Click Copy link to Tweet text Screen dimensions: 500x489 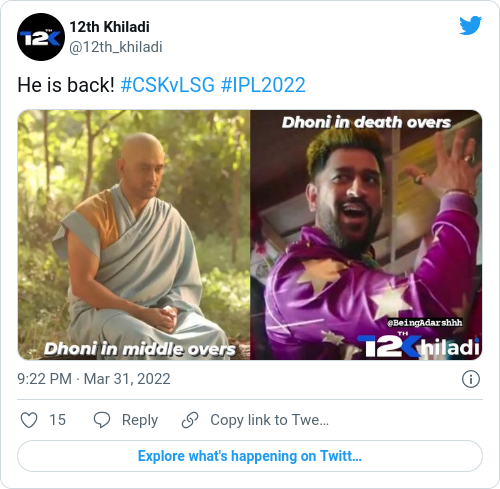click(269, 420)
